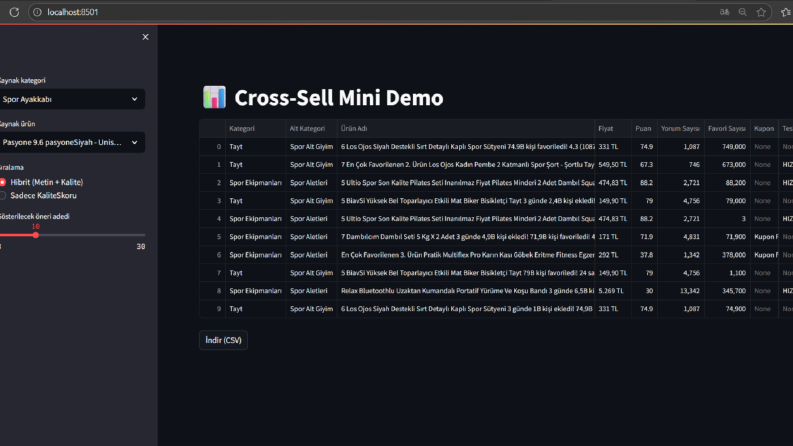Select the Sadece KaliteSkoru radio option
The width and height of the screenshot is (793, 446).
click(39, 195)
